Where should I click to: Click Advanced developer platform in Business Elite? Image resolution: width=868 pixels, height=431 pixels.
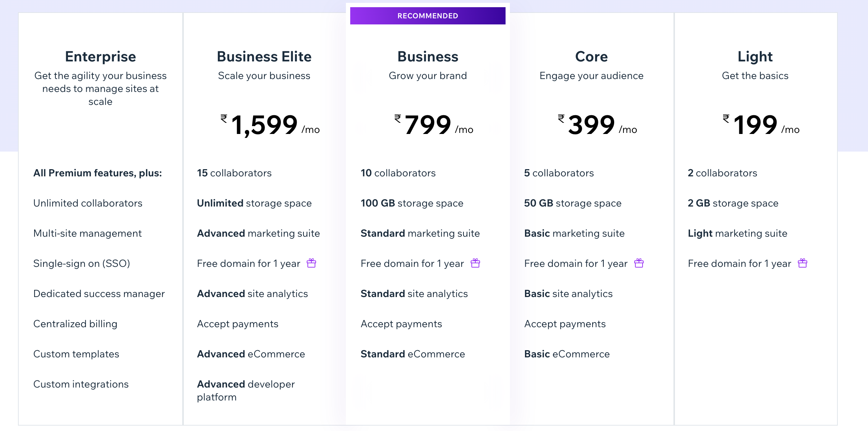pos(246,390)
